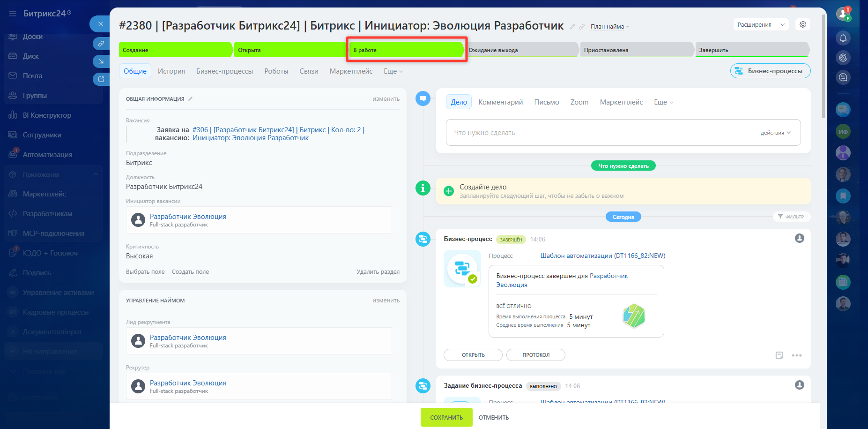Select the Приостановлена stage
Image resolution: width=868 pixels, height=429 pixels.
point(637,50)
